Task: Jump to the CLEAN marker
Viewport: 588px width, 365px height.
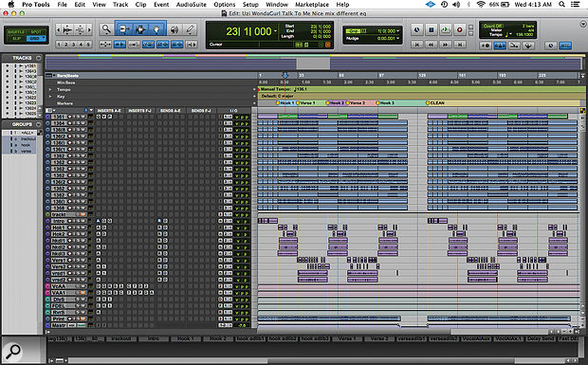Action: 427,102
